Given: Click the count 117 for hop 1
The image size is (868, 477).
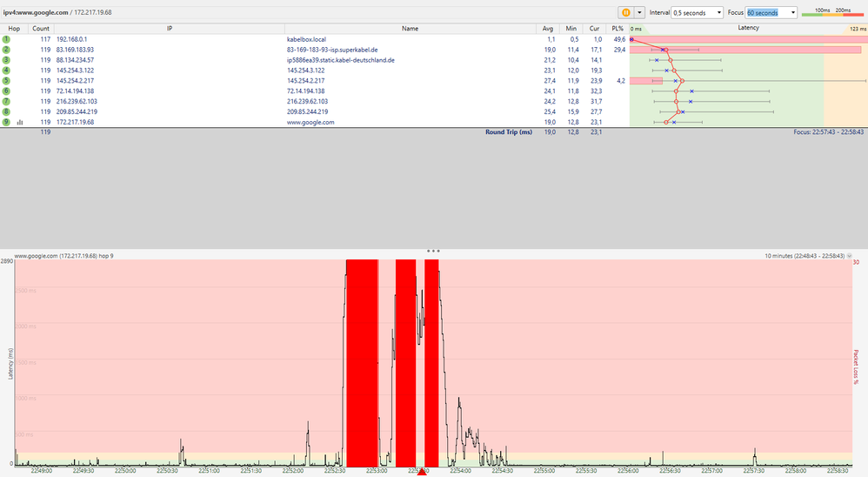Looking at the screenshot, I should 45,39.
